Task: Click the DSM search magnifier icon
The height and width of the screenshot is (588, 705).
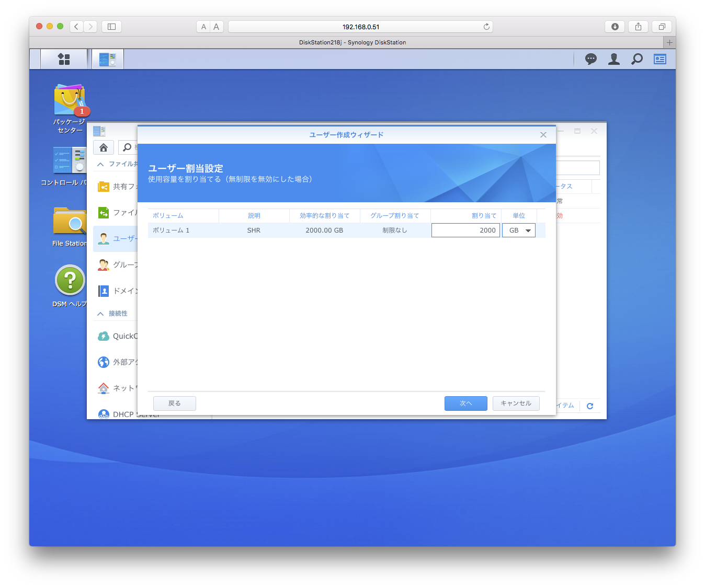Action: [636, 59]
